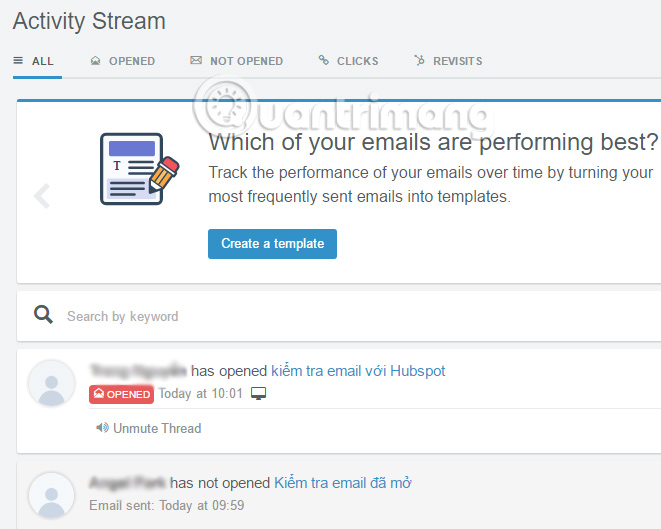This screenshot has height=529, width=661.
Task: Toggle Unmute Thread for the opened email
Action: [156, 428]
